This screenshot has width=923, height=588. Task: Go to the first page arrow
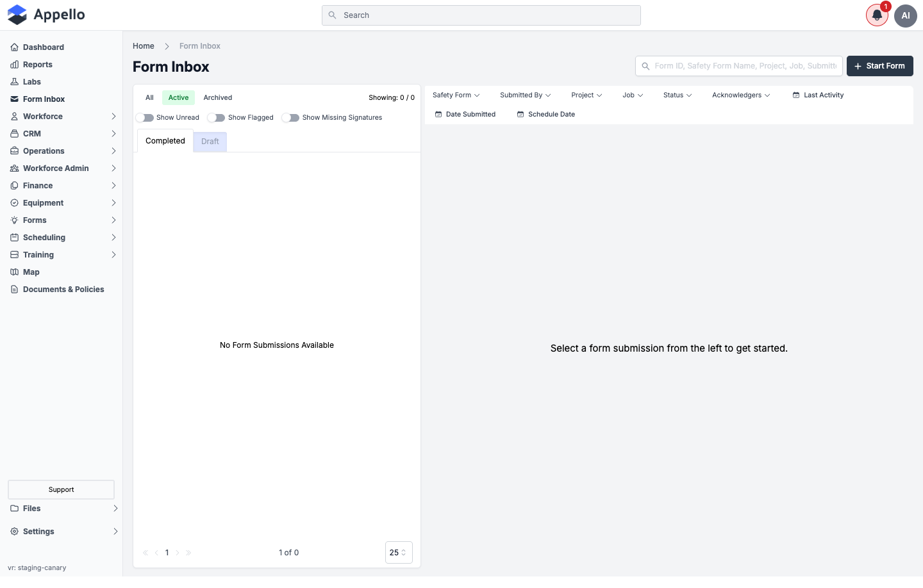pyautogui.click(x=146, y=553)
